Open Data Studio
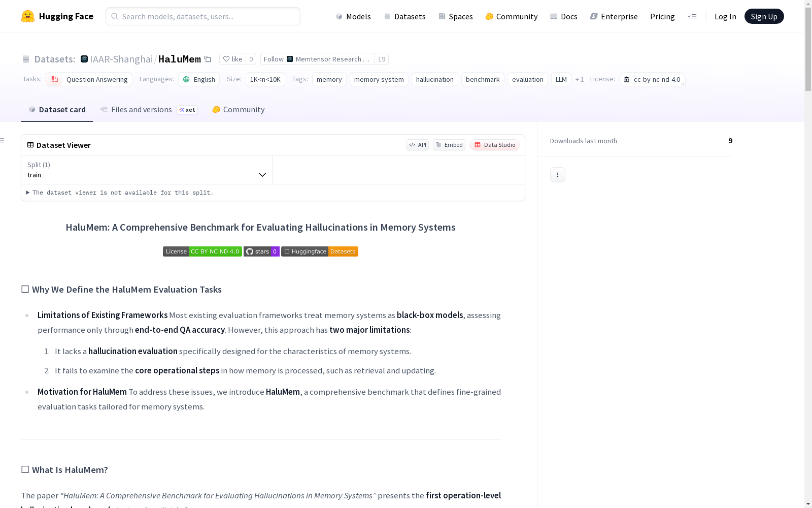Screen dimensions: 812x508 [494, 145]
